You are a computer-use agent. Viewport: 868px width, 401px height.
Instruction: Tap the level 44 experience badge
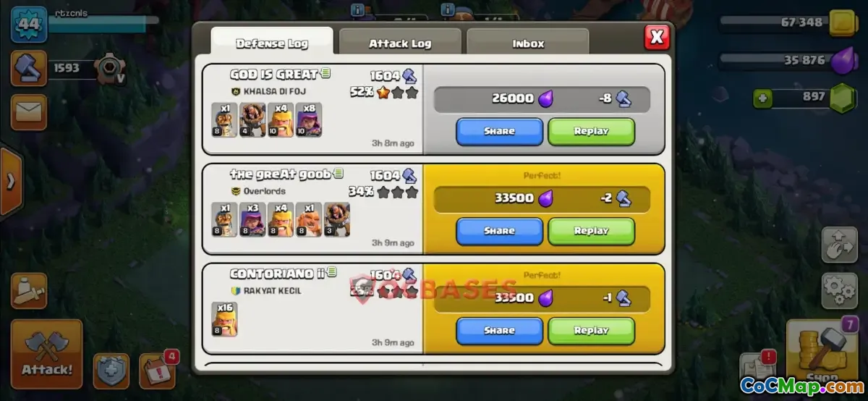29,25
